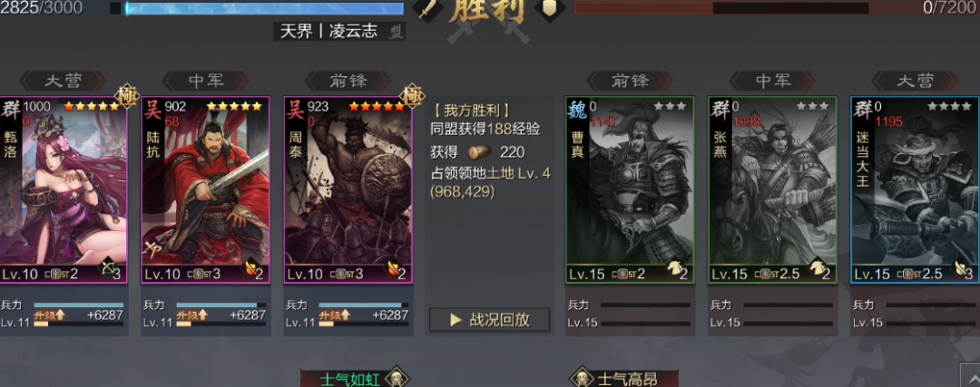
Task: Play the 战况回放 battle replay
Action: click(489, 320)
